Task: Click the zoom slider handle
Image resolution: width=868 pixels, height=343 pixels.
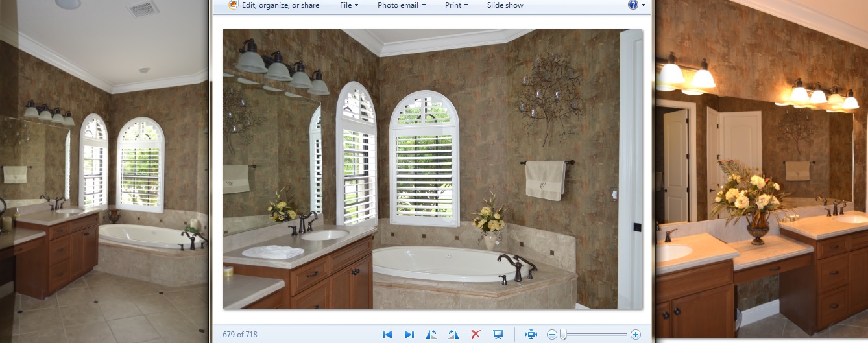Action: [563, 335]
